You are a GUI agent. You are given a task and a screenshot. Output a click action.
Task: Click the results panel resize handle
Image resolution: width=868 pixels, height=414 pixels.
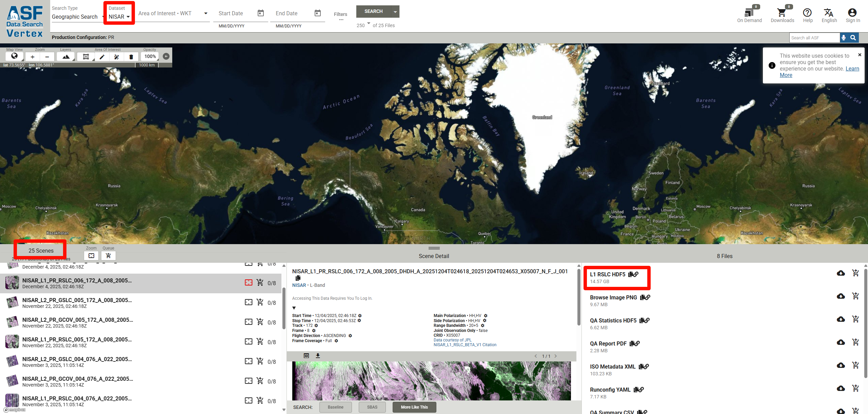[x=434, y=248]
